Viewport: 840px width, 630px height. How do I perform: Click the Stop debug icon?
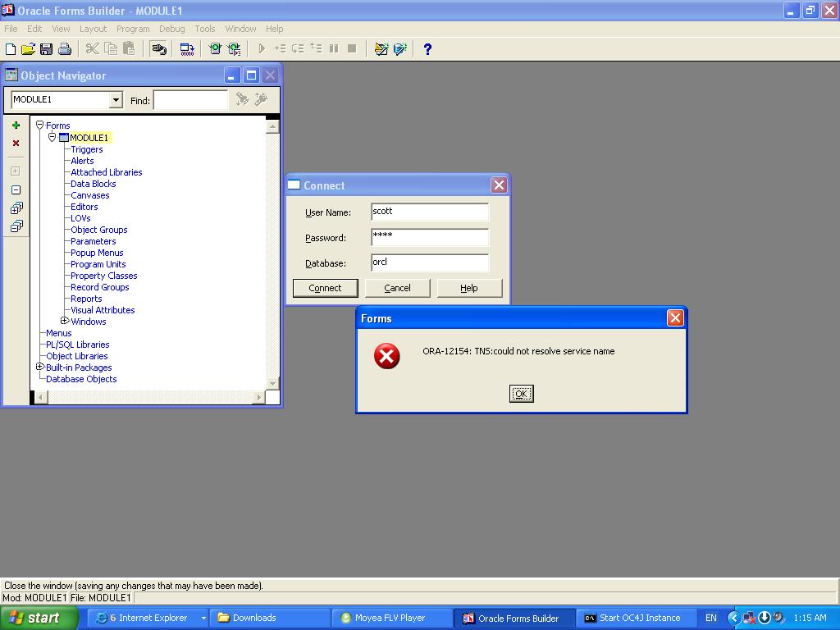click(x=352, y=49)
